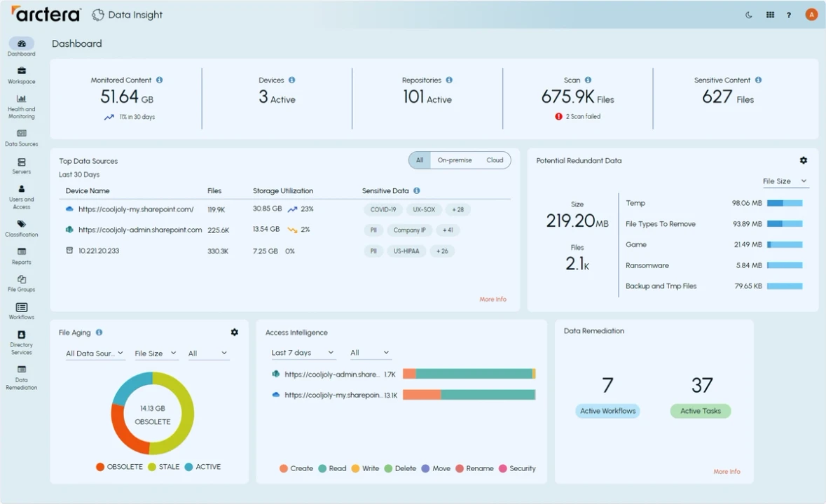Viewport: 826px width, 504px height.
Task: Open the Workflows sidebar section
Action: 21,311
